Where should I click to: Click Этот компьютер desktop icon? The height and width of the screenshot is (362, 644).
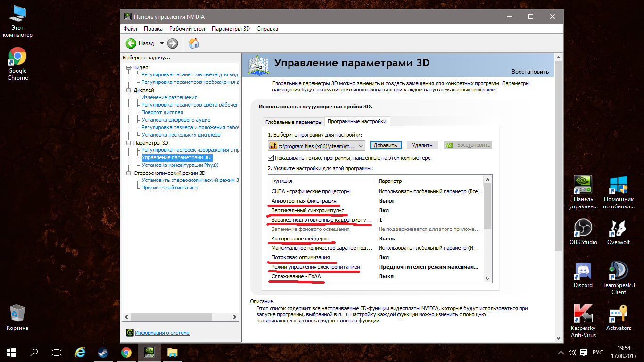(x=17, y=21)
